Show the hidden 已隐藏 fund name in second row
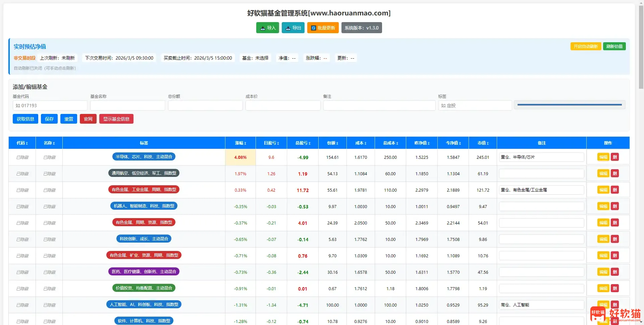Viewport: 644px width, 325px height. pyautogui.click(x=49, y=174)
